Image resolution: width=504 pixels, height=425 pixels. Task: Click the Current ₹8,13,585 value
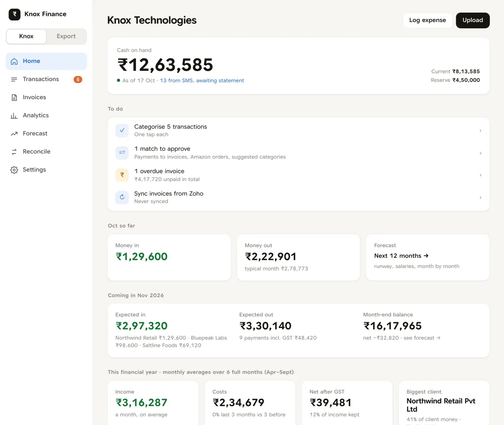[x=466, y=71]
